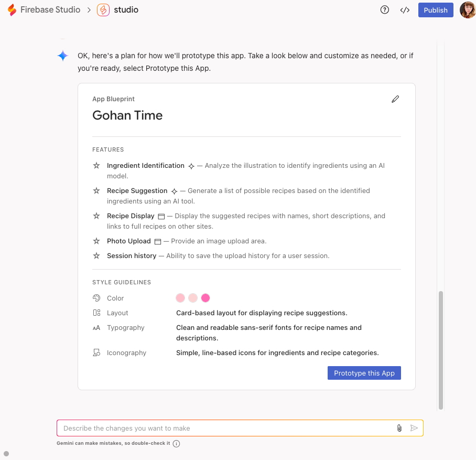Click the star beside Photo Upload

[x=96, y=241]
